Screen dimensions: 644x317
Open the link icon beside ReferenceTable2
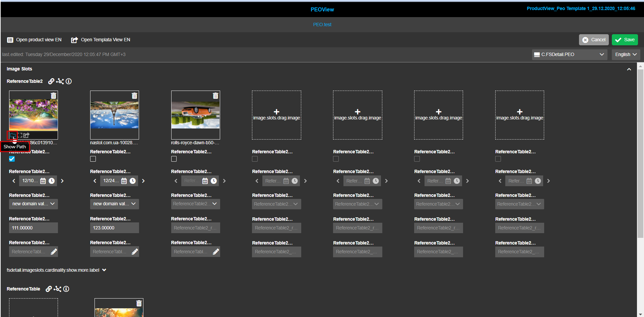(51, 81)
